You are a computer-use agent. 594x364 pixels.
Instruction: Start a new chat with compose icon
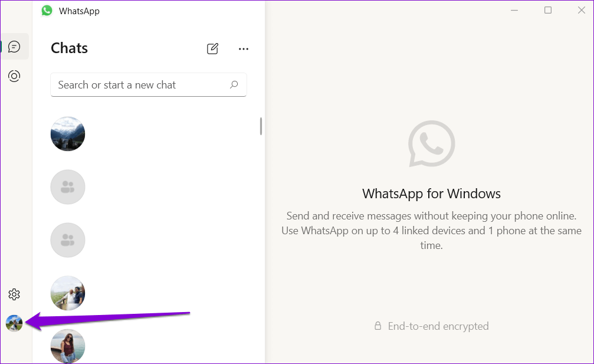pos(212,48)
